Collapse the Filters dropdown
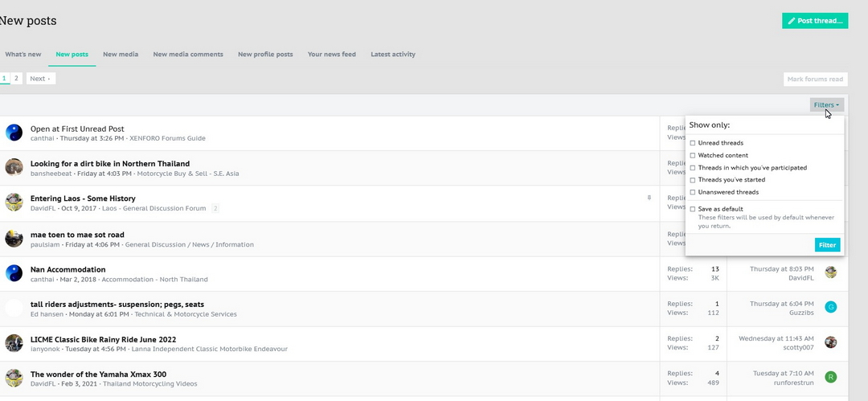Screen dimensions: 868x401 point(826,105)
